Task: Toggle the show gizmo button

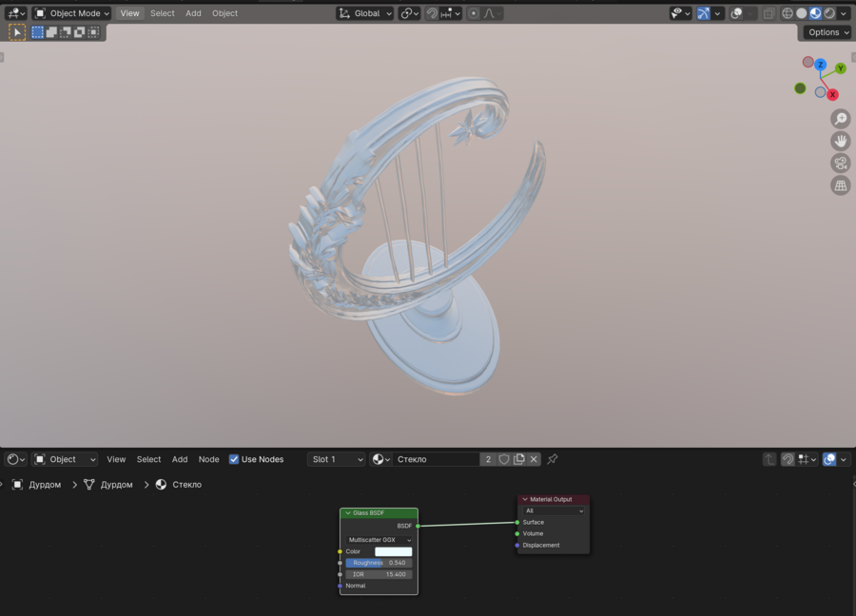Action: tap(703, 13)
